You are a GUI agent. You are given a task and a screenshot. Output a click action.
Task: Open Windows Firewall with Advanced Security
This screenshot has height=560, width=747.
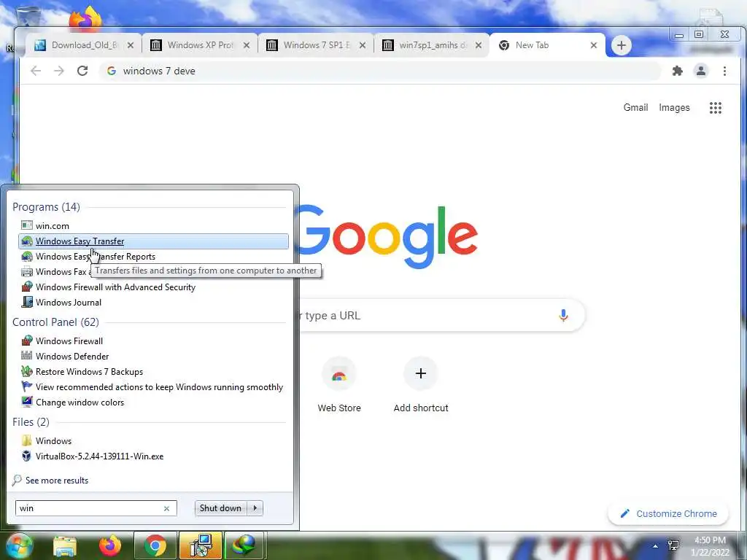tap(115, 287)
